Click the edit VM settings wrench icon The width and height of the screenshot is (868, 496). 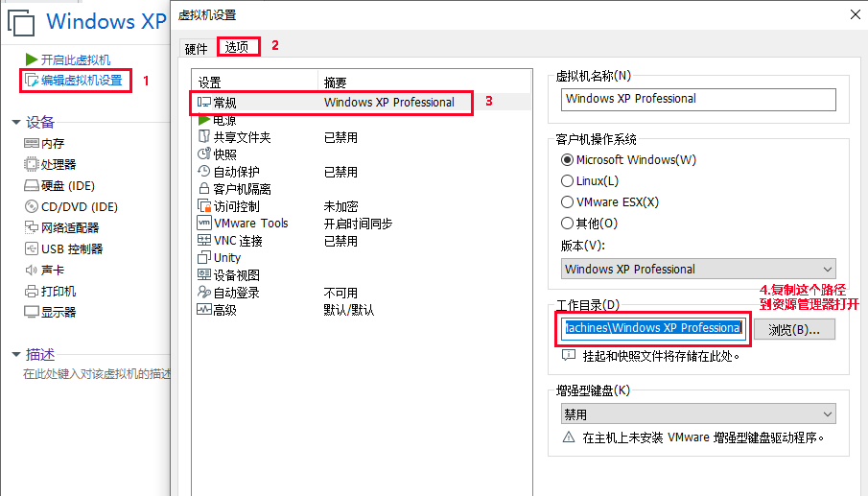32,81
